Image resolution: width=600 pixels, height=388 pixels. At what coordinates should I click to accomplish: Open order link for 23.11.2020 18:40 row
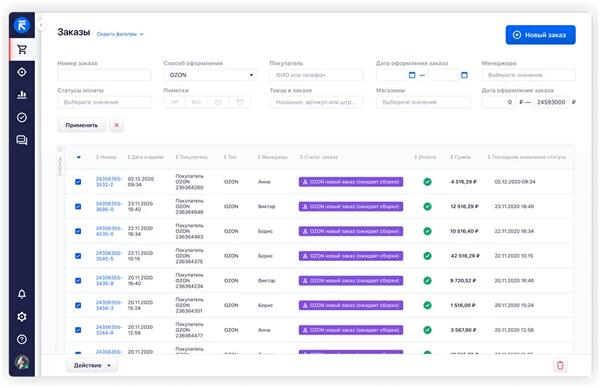tap(109, 207)
